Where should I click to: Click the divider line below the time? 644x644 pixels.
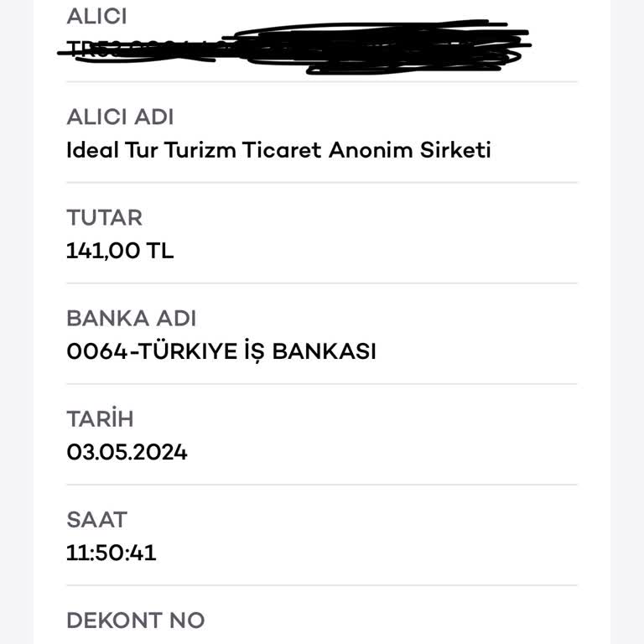(x=322, y=585)
